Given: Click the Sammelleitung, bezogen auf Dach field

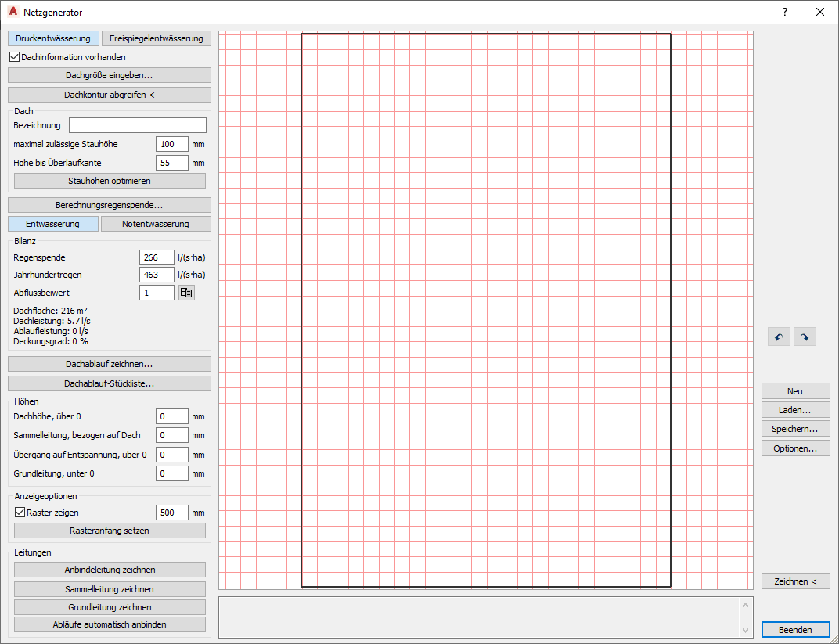Looking at the screenshot, I should click(171, 435).
